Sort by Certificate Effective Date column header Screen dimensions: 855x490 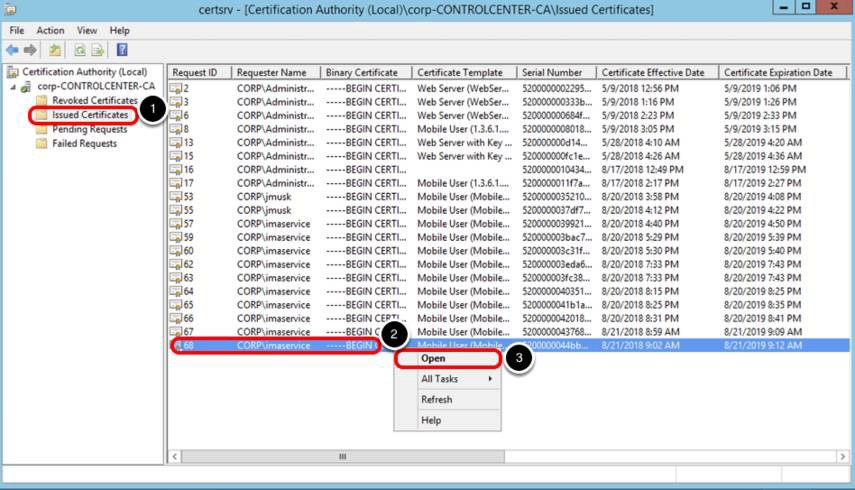(657, 72)
